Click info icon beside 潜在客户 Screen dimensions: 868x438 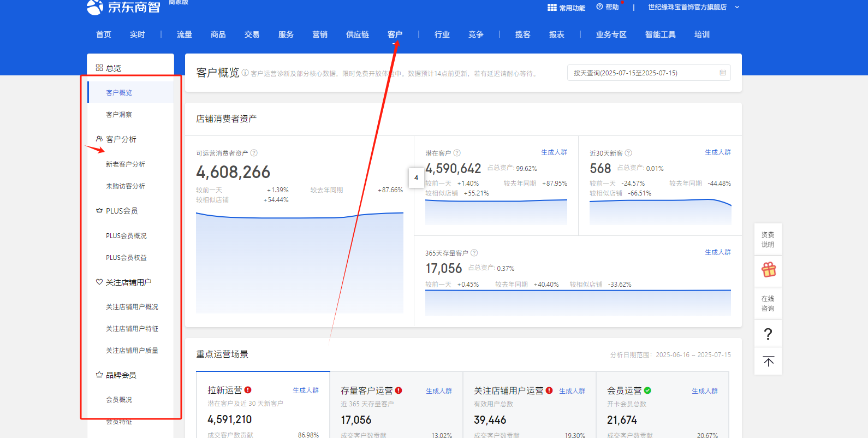(x=457, y=153)
